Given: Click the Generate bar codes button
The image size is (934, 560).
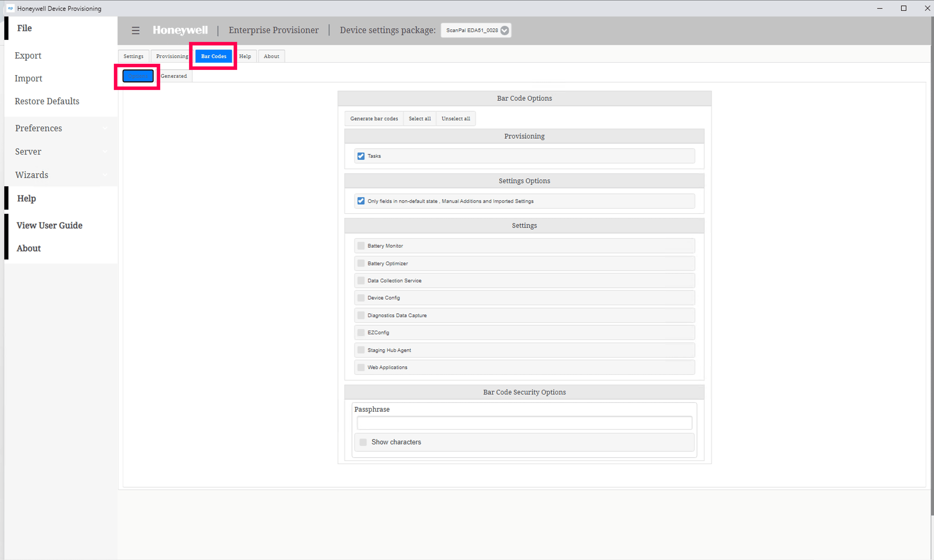Looking at the screenshot, I should tap(374, 119).
